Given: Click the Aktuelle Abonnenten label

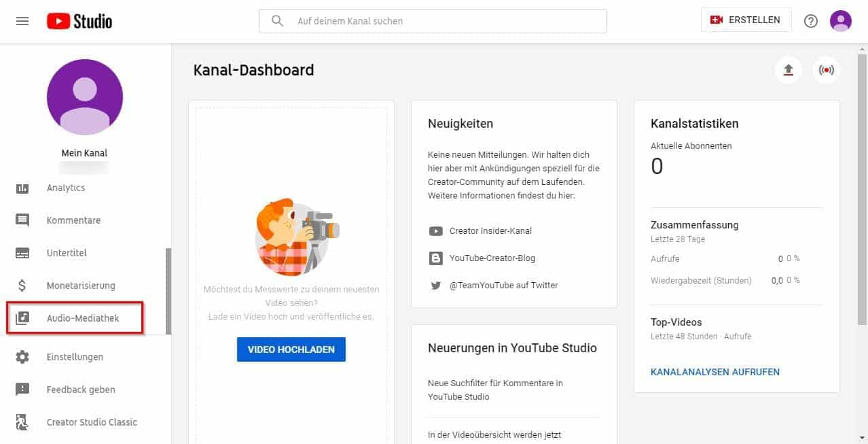Looking at the screenshot, I should pos(691,146).
